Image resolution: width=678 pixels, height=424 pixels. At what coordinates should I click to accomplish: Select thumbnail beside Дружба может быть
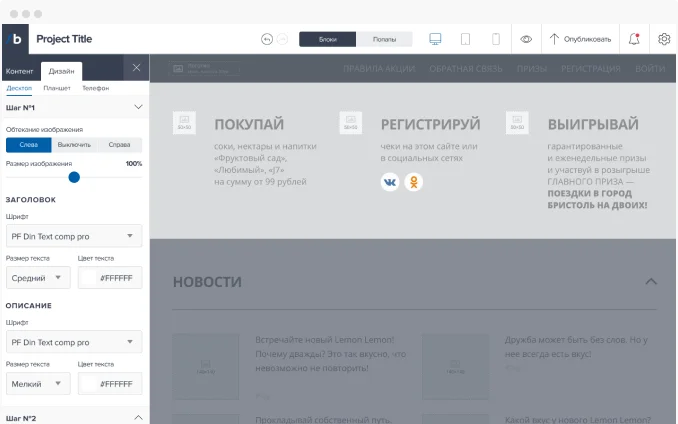(455, 367)
